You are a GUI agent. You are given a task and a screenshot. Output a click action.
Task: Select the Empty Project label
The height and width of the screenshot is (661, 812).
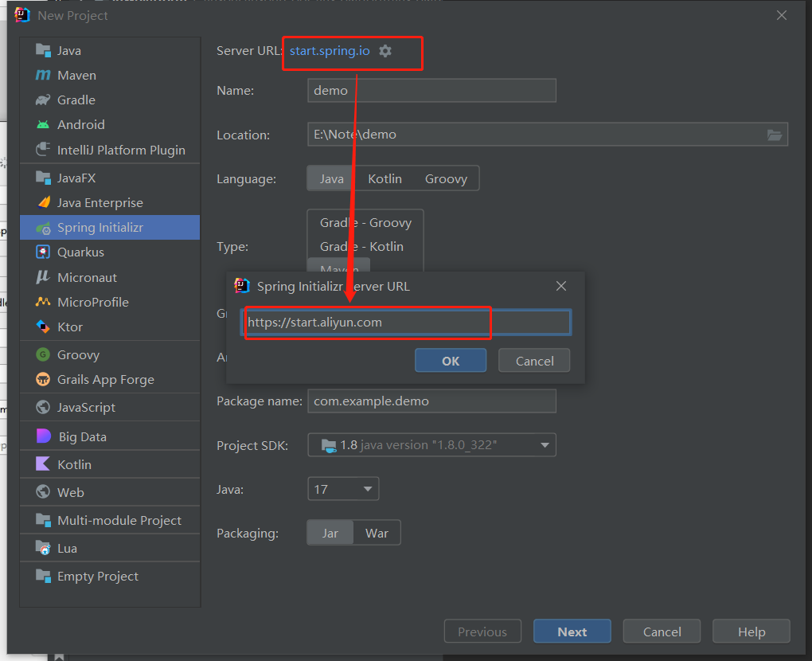(98, 576)
